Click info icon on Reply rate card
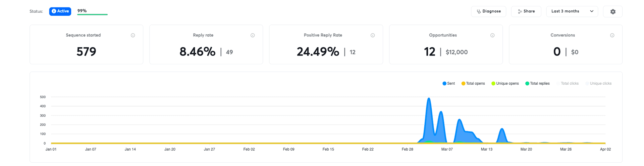The image size is (644, 166). [x=253, y=35]
